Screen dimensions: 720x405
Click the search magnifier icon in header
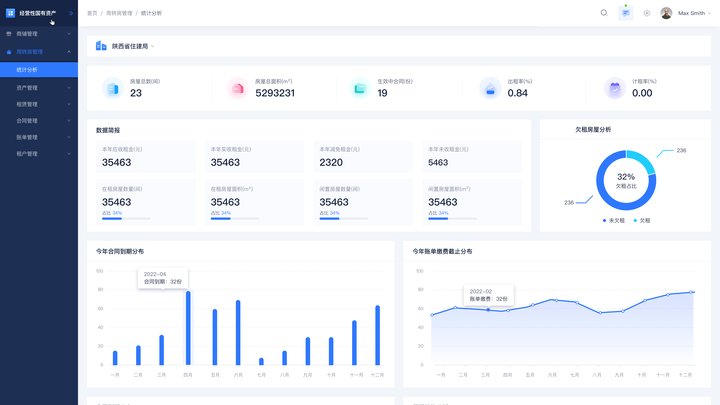[x=603, y=13]
